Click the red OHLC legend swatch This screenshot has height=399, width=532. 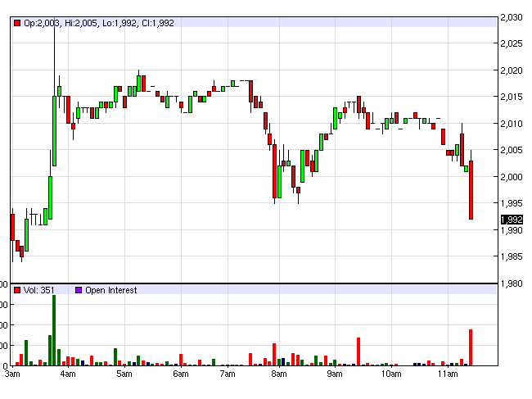[x=17, y=23]
